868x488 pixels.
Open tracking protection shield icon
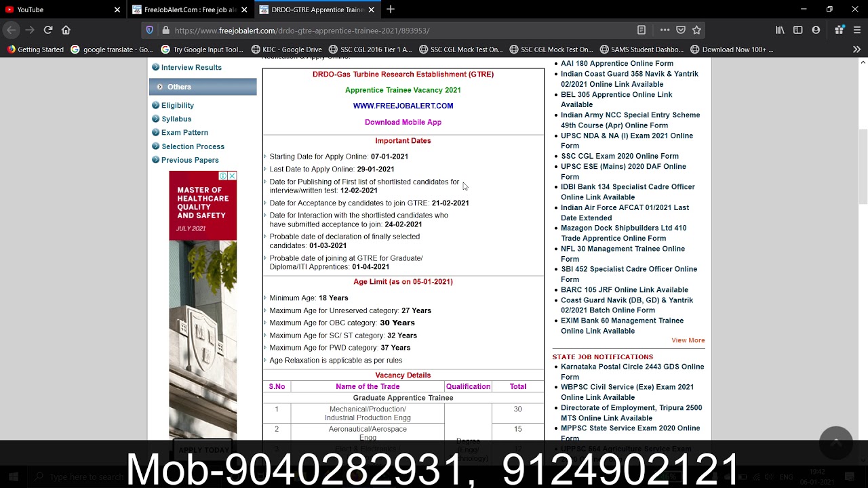[x=150, y=30]
